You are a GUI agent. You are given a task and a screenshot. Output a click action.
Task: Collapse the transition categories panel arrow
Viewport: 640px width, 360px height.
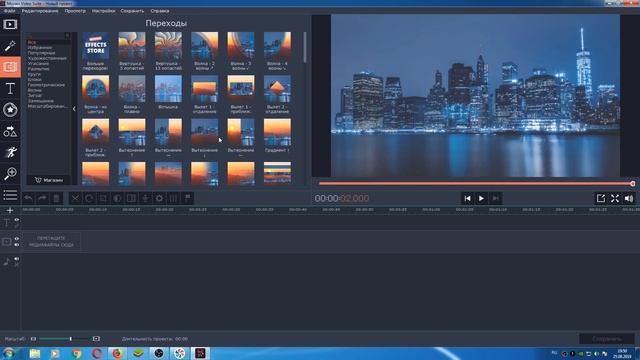point(74,109)
